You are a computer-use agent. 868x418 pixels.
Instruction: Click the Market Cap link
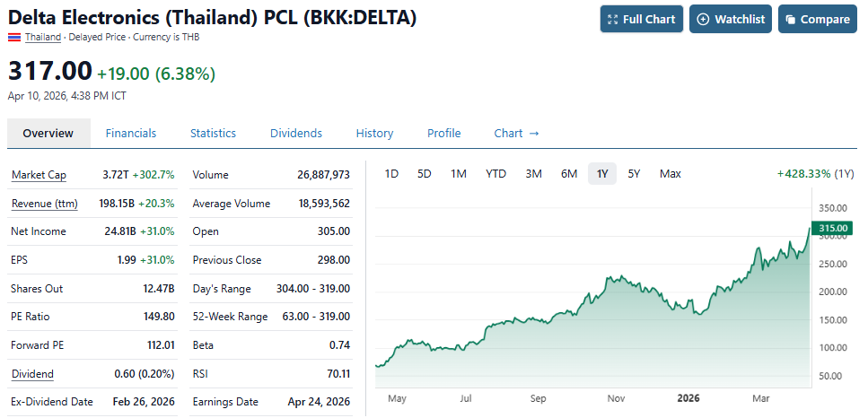pyautogui.click(x=39, y=175)
